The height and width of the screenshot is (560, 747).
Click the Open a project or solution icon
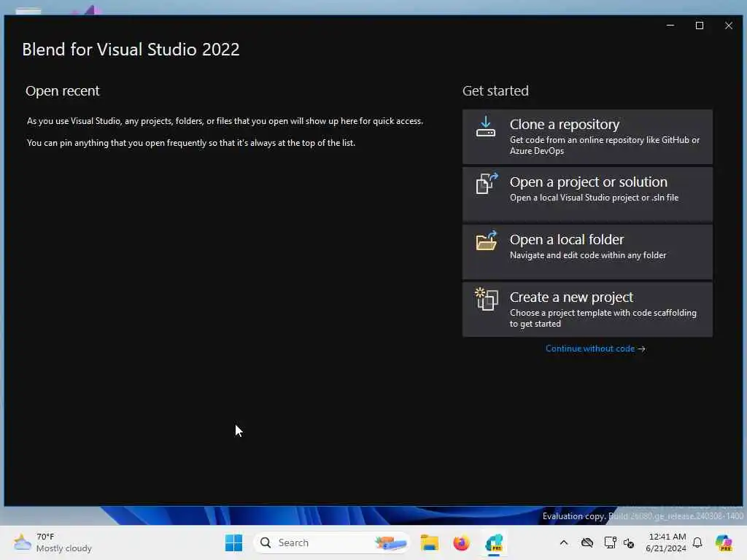[487, 183]
